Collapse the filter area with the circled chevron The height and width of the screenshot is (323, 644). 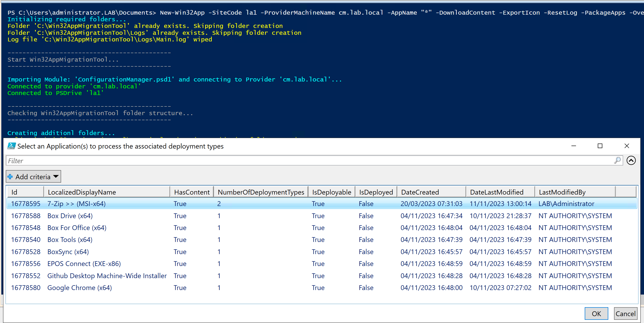(x=631, y=160)
